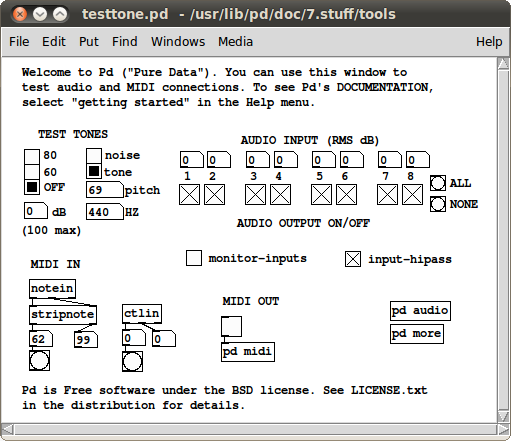Click audio input 4 RMS number box

tap(286, 160)
